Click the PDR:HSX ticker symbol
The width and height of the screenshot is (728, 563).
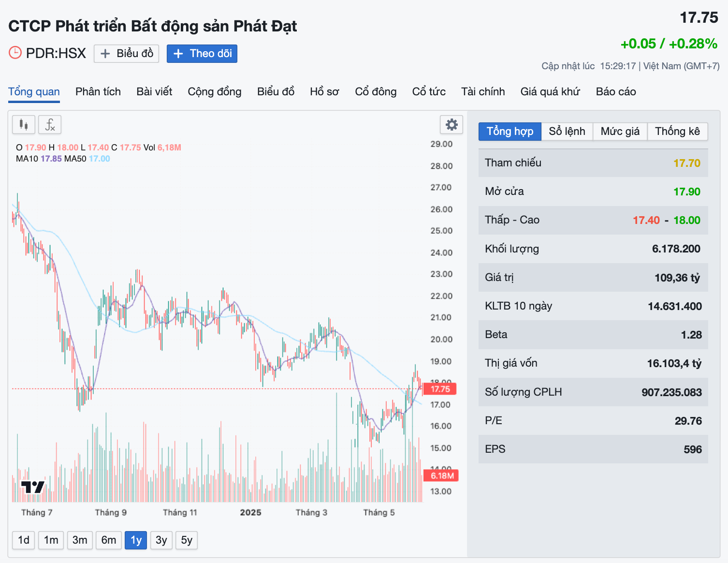coord(56,53)
